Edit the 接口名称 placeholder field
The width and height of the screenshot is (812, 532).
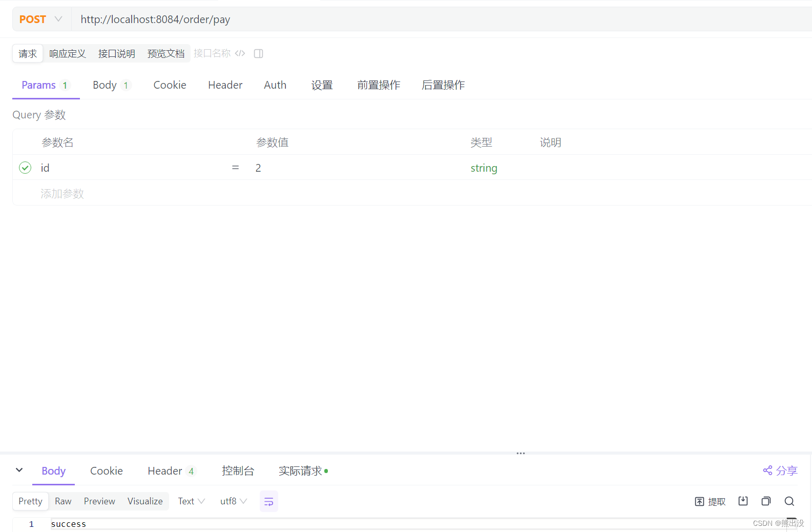212,53
